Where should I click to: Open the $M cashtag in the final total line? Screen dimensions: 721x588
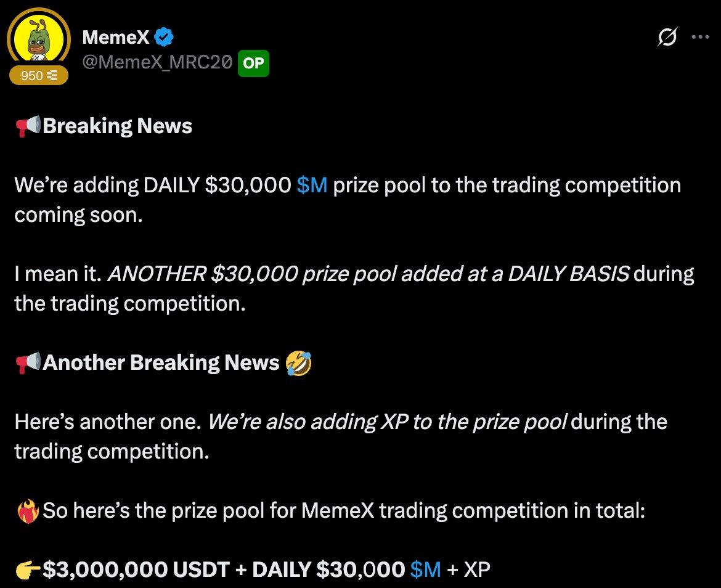click(x=425, y=570)
